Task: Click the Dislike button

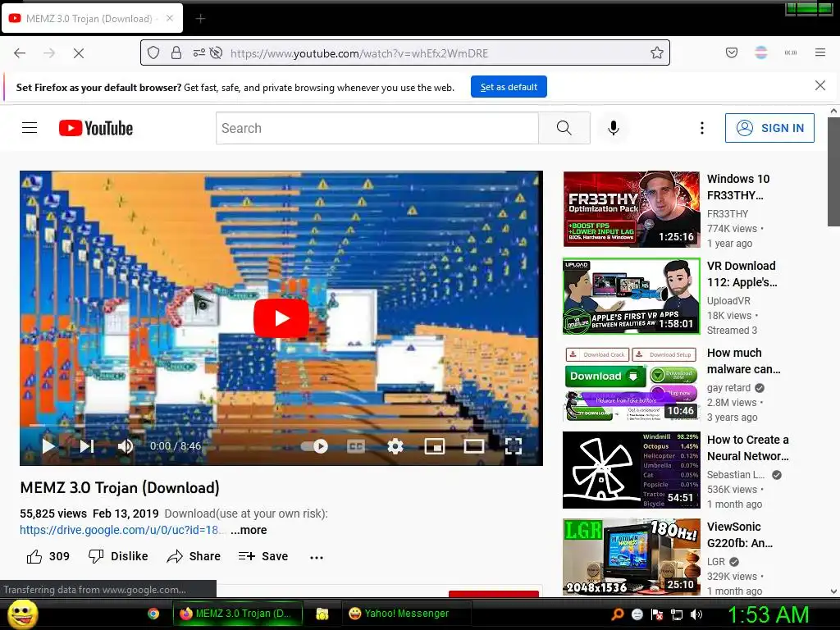Action: (118, 556)
